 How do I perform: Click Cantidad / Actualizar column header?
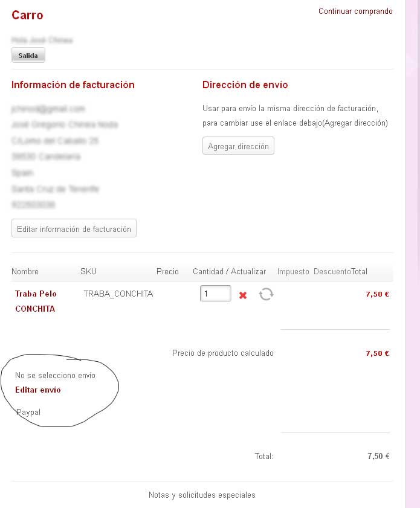pos(229,271)
